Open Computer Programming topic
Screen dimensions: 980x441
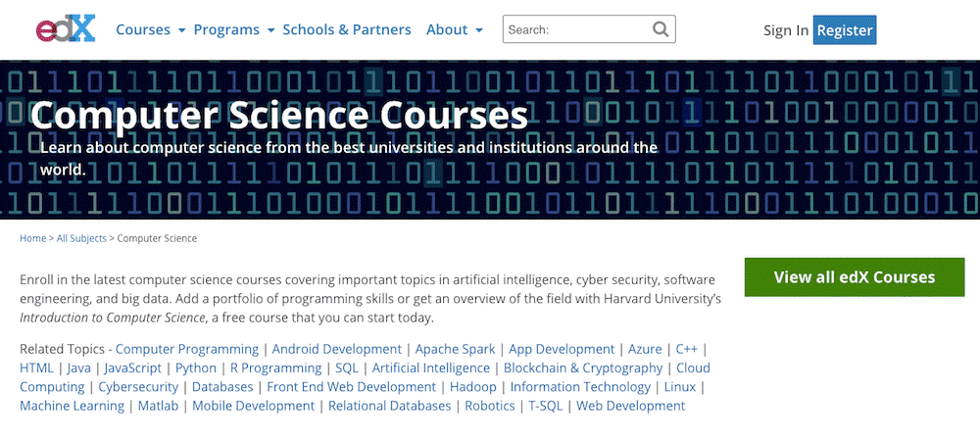(x=187, y=349)
